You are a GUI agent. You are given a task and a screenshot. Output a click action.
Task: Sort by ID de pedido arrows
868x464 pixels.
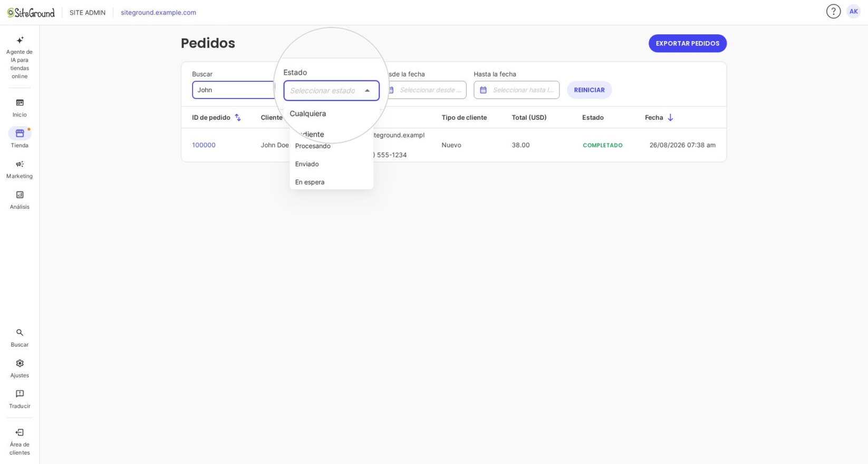[238, 118]
